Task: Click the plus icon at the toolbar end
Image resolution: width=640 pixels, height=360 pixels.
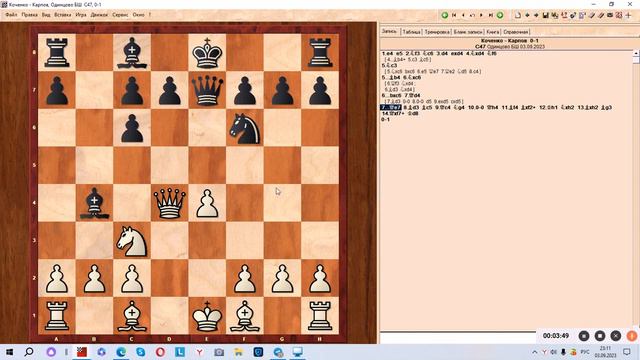Action: (x=629, y=15)
